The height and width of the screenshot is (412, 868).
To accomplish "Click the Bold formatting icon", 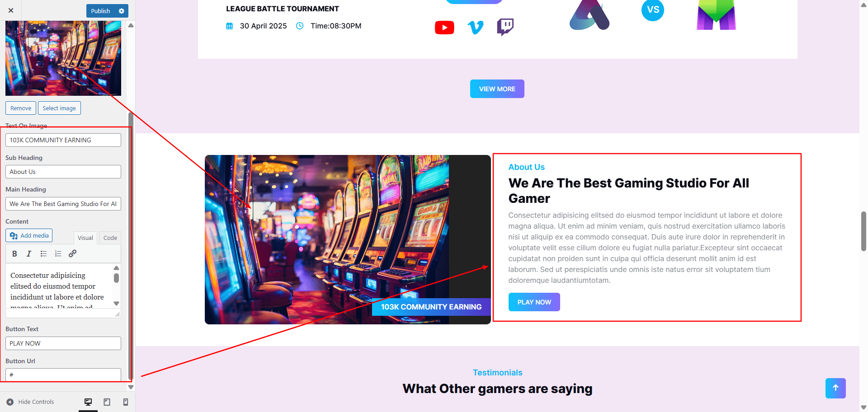I will (x=14, y=254).
